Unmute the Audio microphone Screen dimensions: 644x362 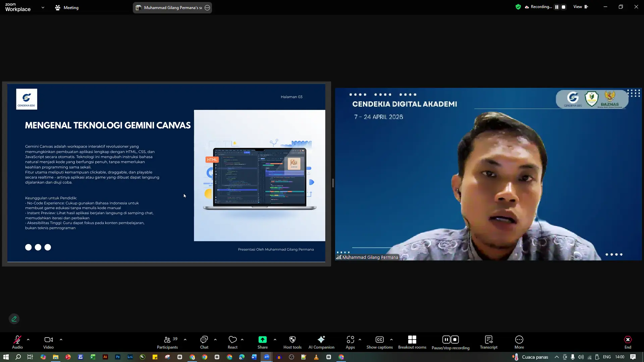(x=17, y=342)
